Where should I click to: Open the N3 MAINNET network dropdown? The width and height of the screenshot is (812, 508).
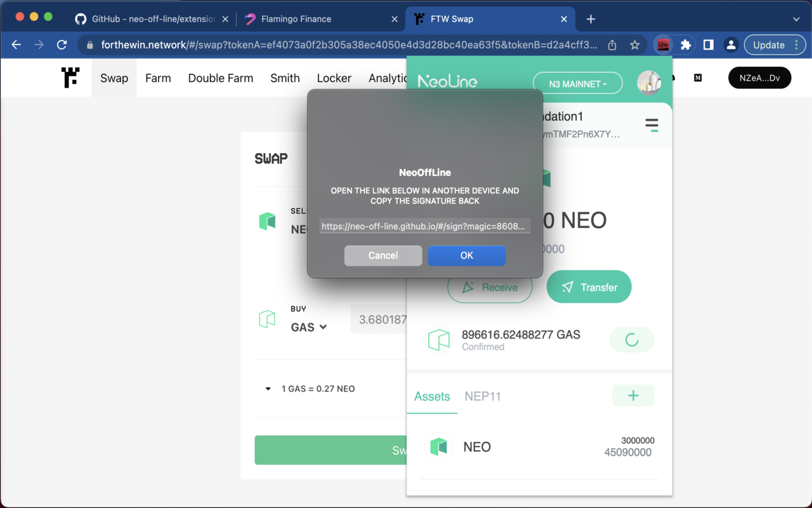coord(577,84)
